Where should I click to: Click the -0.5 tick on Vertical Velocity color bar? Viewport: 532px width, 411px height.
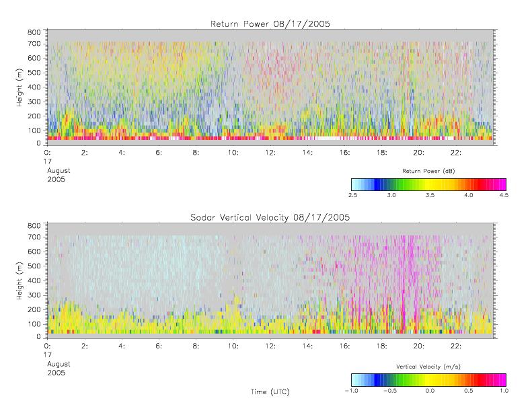390,391
